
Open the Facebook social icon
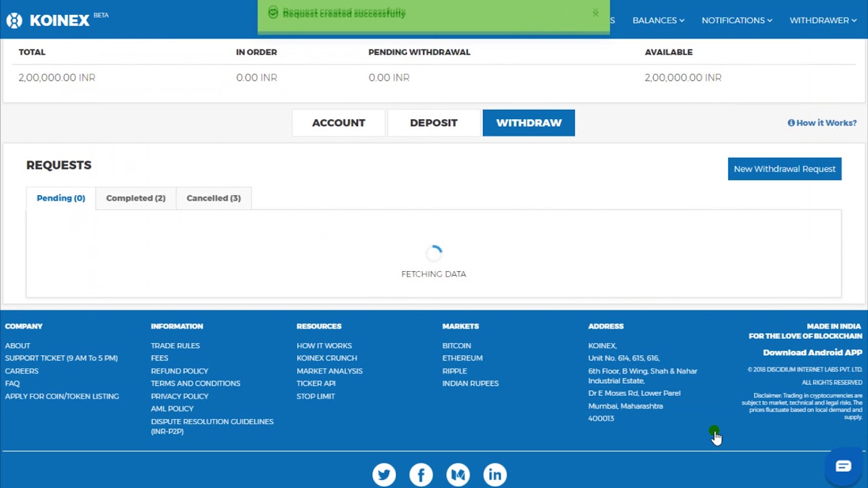[421, 474]
